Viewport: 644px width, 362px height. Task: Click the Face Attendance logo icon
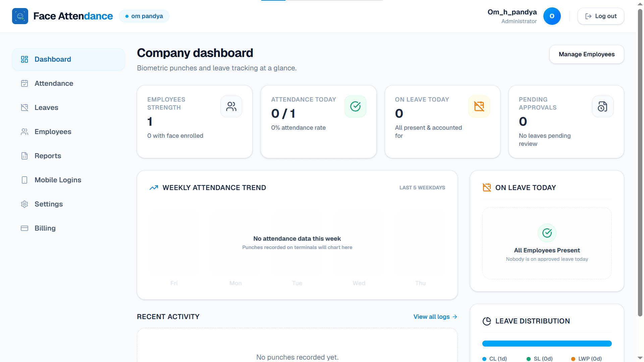20,16
